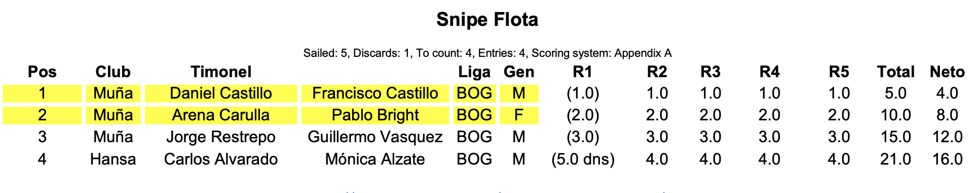Click the Neto column header
Viewport: 980px width, 193px height.
[947, 72]
